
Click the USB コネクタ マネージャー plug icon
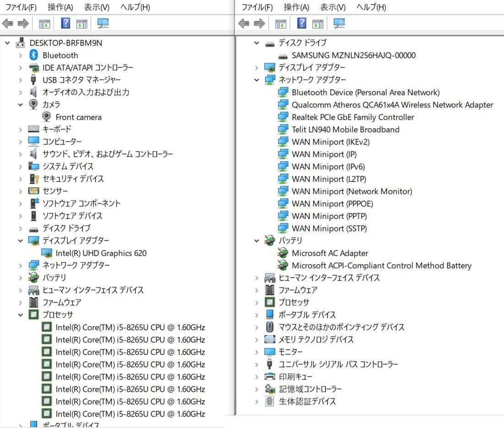pos(33,79)
